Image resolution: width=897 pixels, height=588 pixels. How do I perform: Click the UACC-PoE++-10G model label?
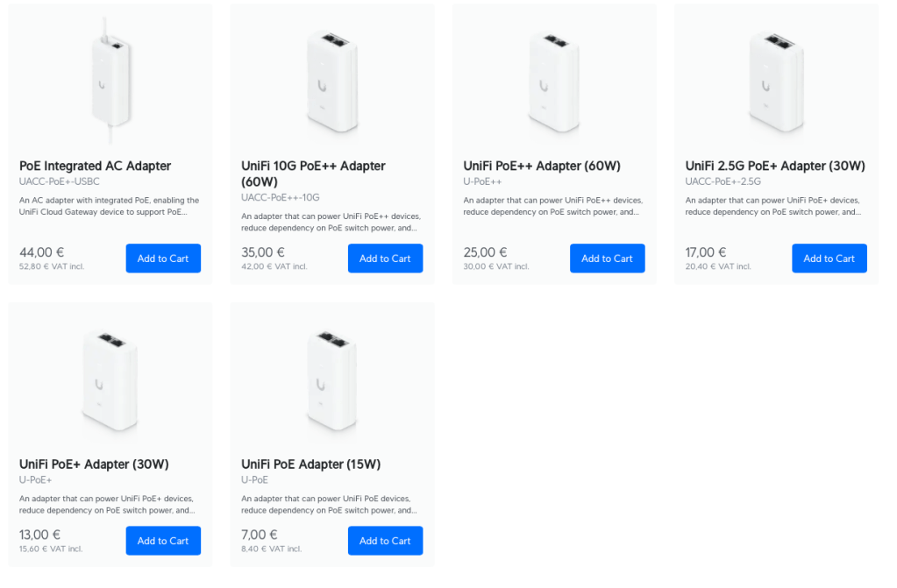[x=281, y=198]
